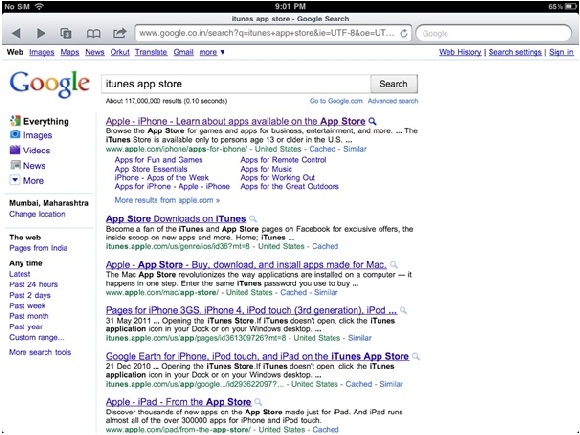Filter results to 'Past week'
This screenshot has height=435, width=580.
point(27,306)
